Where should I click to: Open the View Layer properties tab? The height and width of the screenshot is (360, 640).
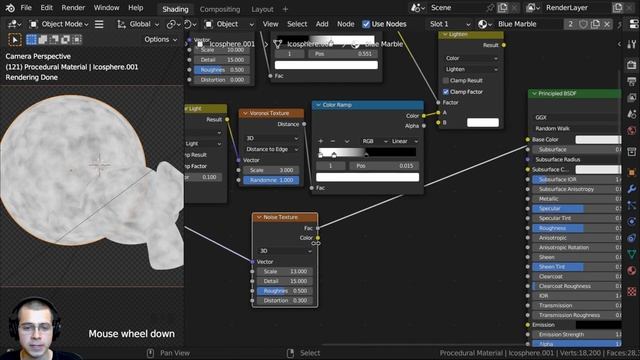coord(631,98)
